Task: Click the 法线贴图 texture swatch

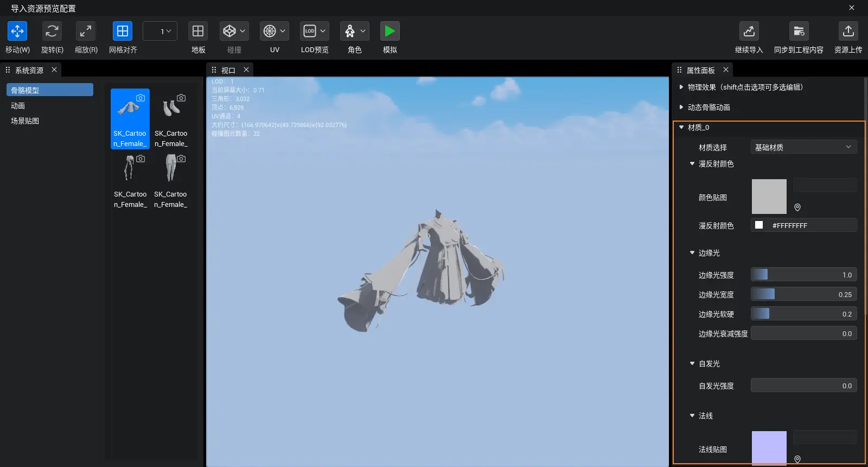Action: (x=769, y=449)
